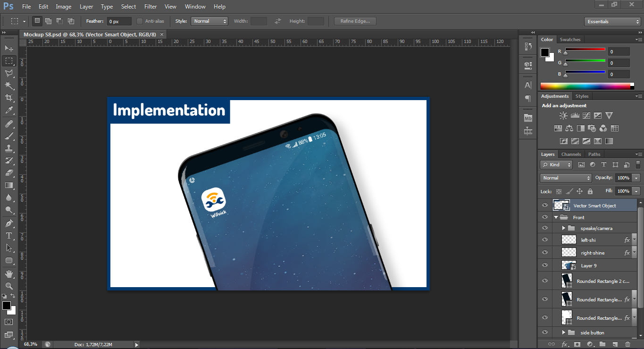644x349 pixels.
Task: Select the Hand tool
Action: [x=9, y=273]
